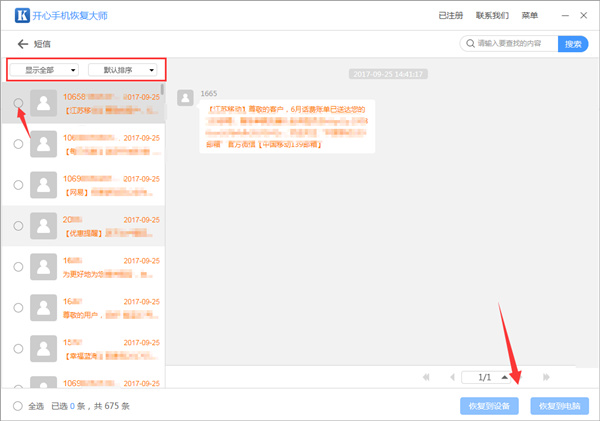Click the avatar of the 网易 message
The width and height of the screenshot is (600, 421).
tap(44, 185)
